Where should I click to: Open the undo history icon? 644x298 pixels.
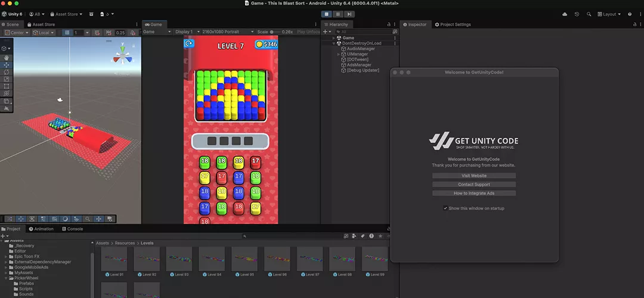(x=577, y=14)
